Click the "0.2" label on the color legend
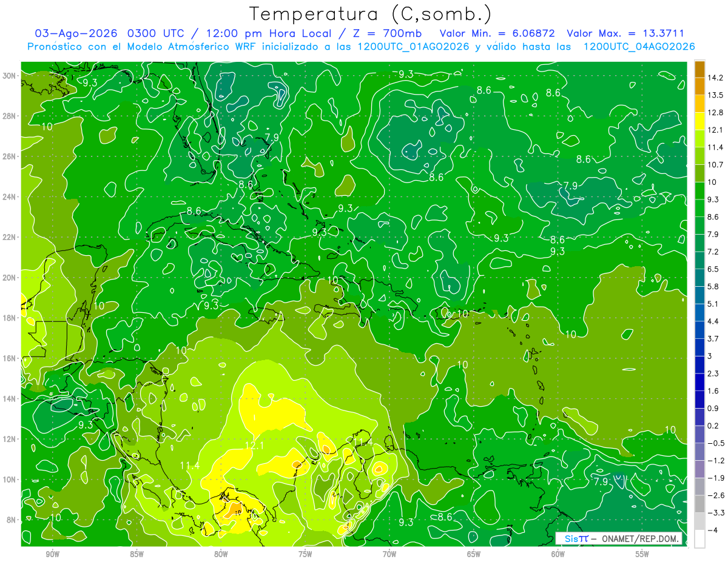The width and height of the screenshot is (728, 562). point(713,426)
